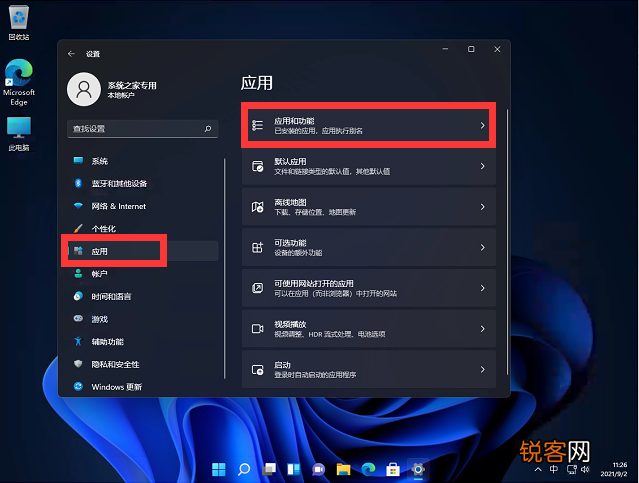This screenshot has width=639, height=483.
Task: Click the volume speaker tray icon
Action: click(x=585, y=470)
